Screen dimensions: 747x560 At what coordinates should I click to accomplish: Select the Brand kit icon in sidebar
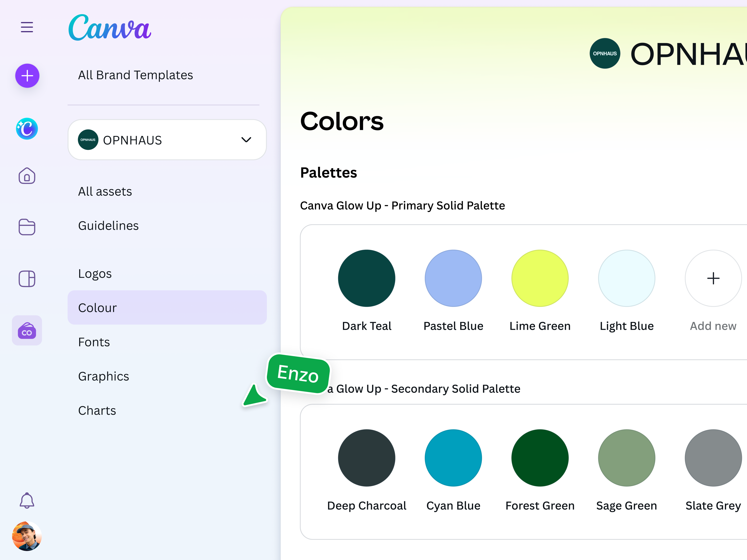27,331
